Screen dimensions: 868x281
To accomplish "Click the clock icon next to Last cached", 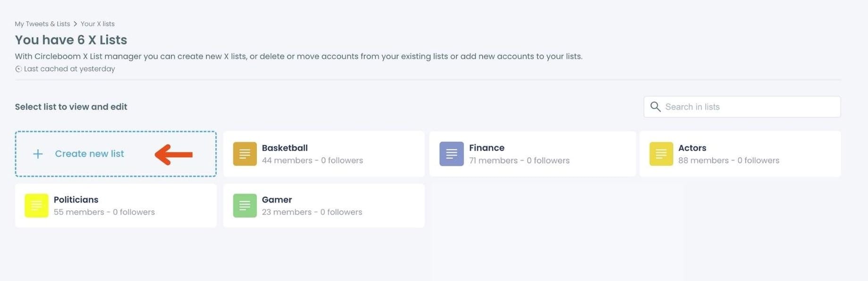I will [18, 68].
